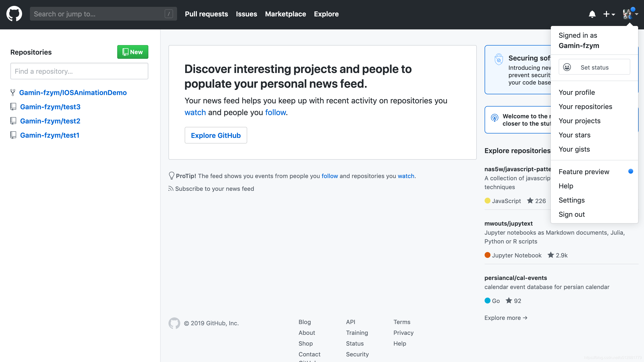Click the fork icon beside IOSAnimationDemo
Image resolution: width=644 pixels, height=362 pixels.
(13, 93)
